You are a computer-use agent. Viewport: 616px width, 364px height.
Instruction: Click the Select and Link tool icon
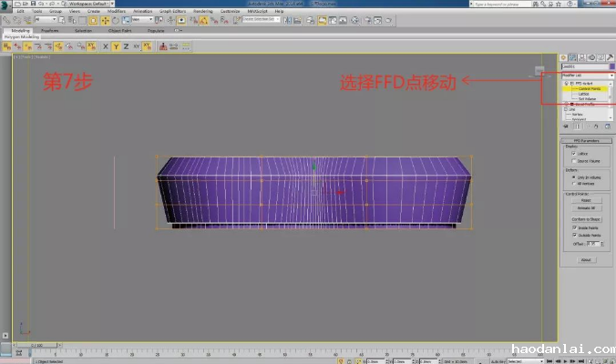tap(6, 20)
